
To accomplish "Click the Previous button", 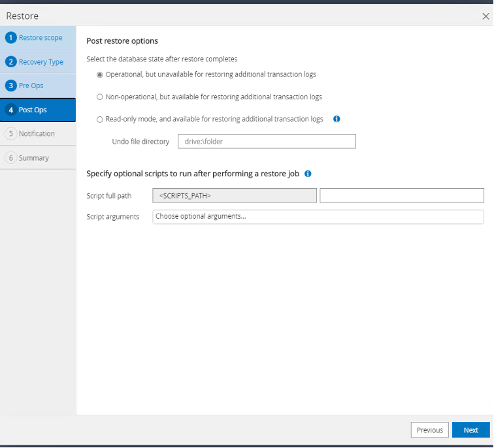I will (x=429, y=430).
